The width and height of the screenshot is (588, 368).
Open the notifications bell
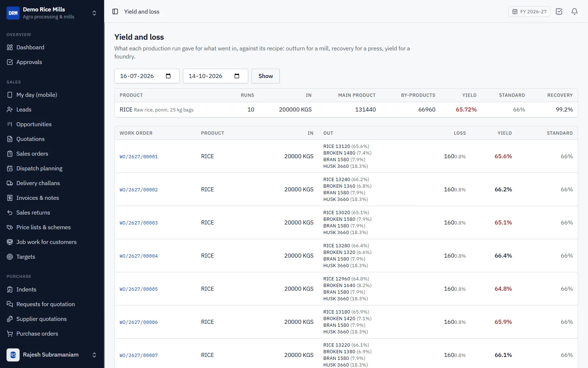point(574,11)
